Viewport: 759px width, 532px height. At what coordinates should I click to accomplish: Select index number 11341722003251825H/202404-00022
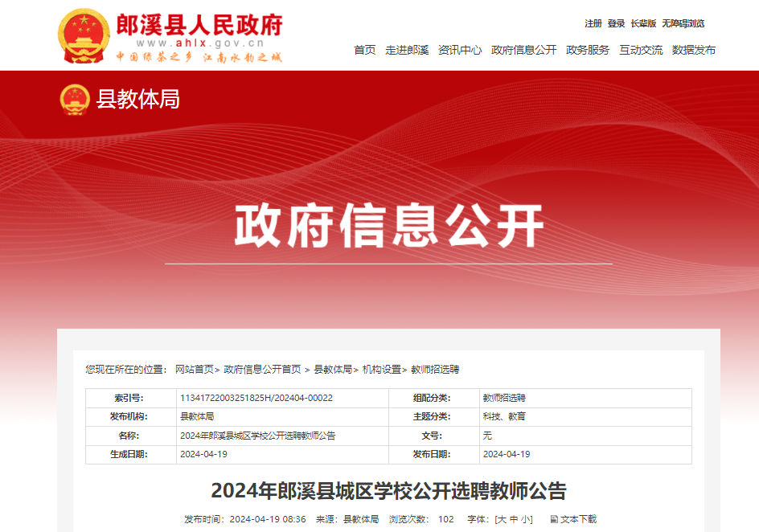tap(256, 398)
